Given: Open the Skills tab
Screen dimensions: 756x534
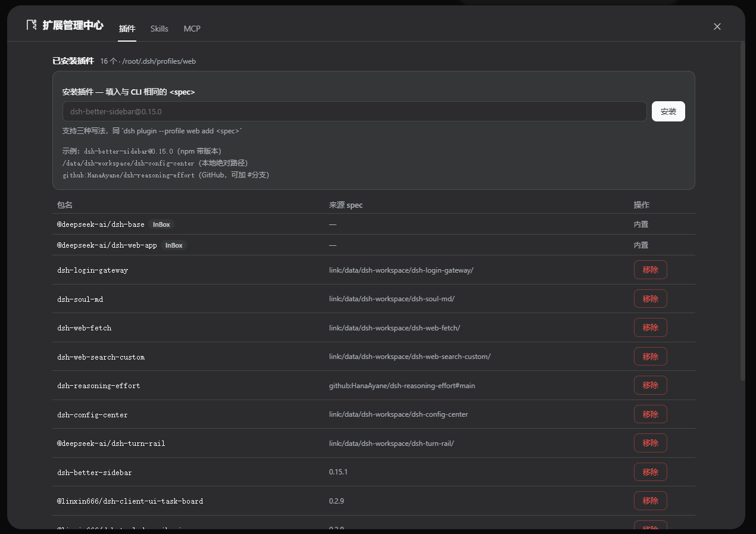Looking at the screenshot, I should pyautogui.click(x=159, y=29).
